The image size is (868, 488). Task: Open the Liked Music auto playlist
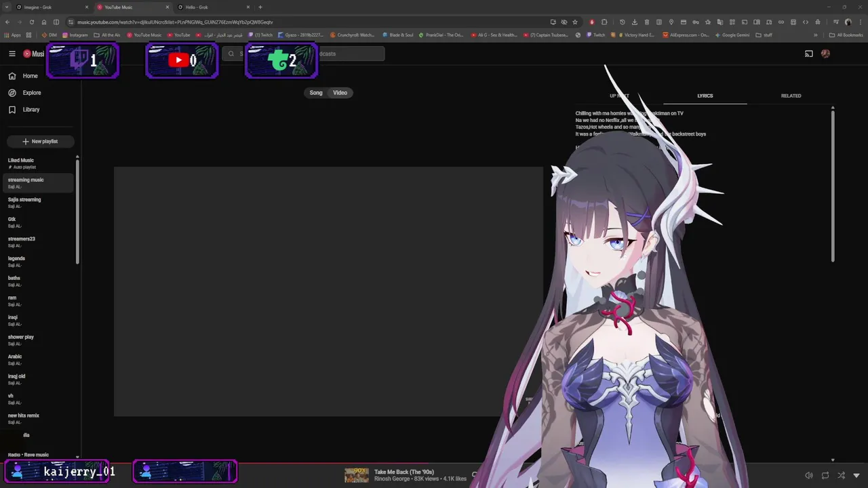[x=39, y=163]
